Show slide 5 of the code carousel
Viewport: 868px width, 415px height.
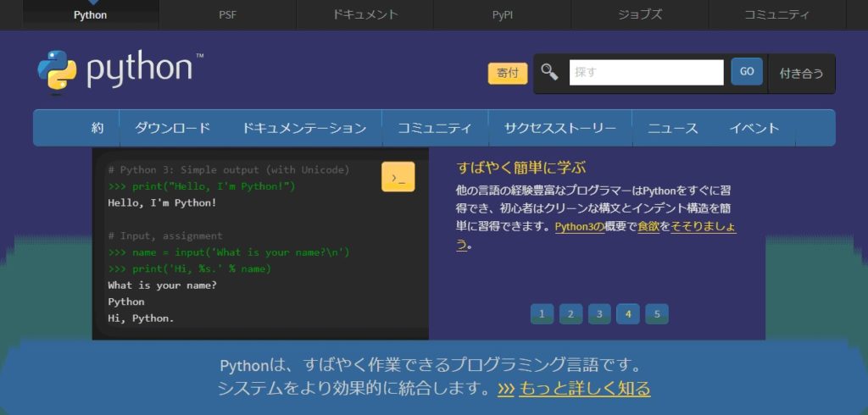pos(657,314)
